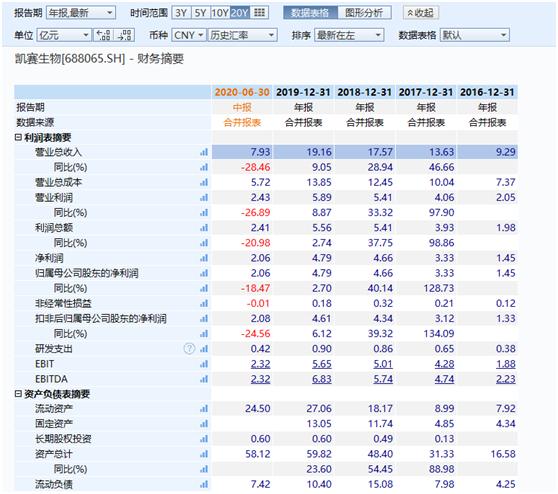
Task: Open chart icon for 资产总计 row
Action: tap(204, 454)
